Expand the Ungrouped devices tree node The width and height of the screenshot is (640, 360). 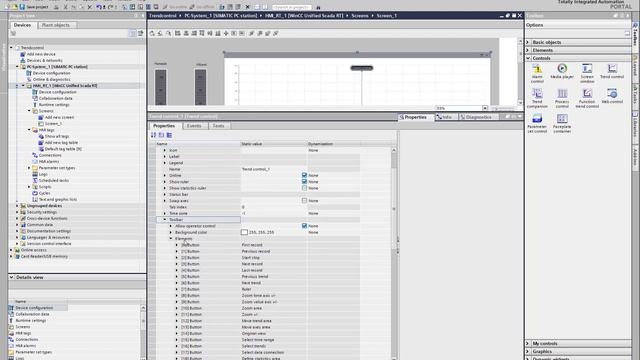(17, 206)
